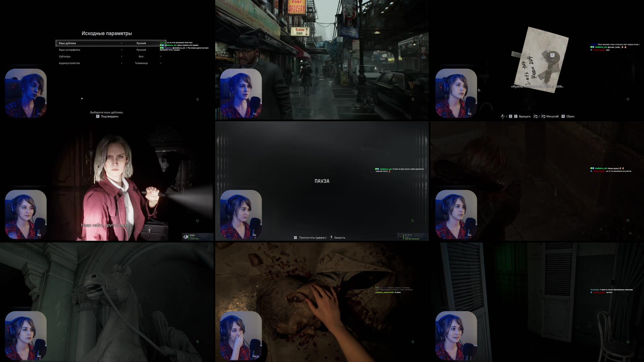Click the streamer webcam overlay thumbnail
This screenshot has width=644, height=362.
[x=26, y=93]
